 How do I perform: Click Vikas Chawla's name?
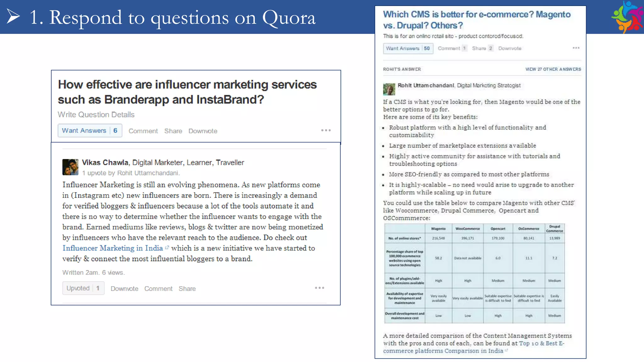click(105, 162)
